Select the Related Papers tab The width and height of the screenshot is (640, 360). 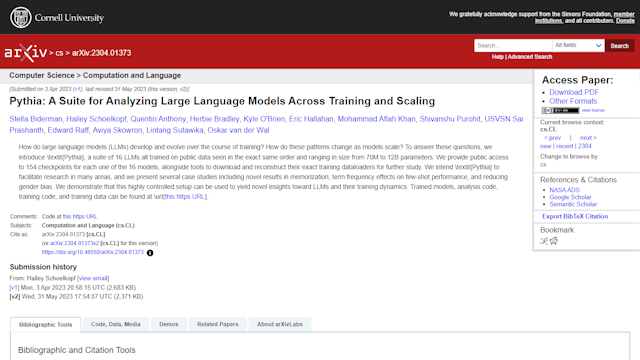pyautogui.click(x=218, y=324)
